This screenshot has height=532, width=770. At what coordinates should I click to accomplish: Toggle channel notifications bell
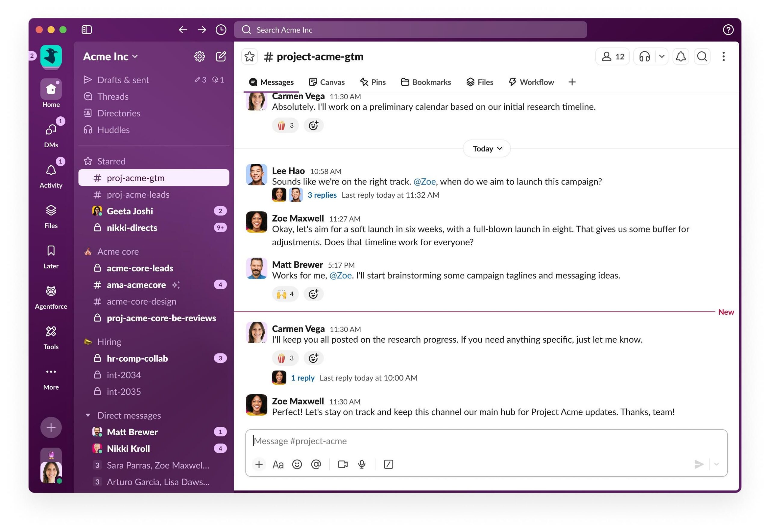point(681,56)
